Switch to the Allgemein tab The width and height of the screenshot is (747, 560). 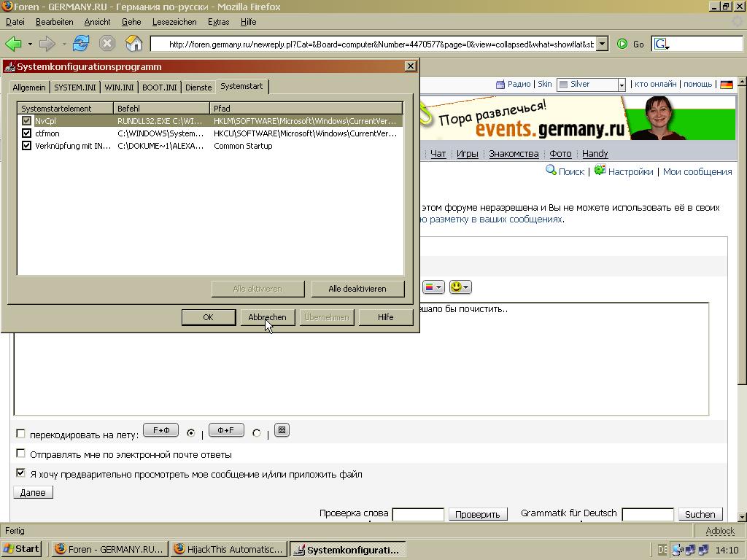(x=29, y=87)
